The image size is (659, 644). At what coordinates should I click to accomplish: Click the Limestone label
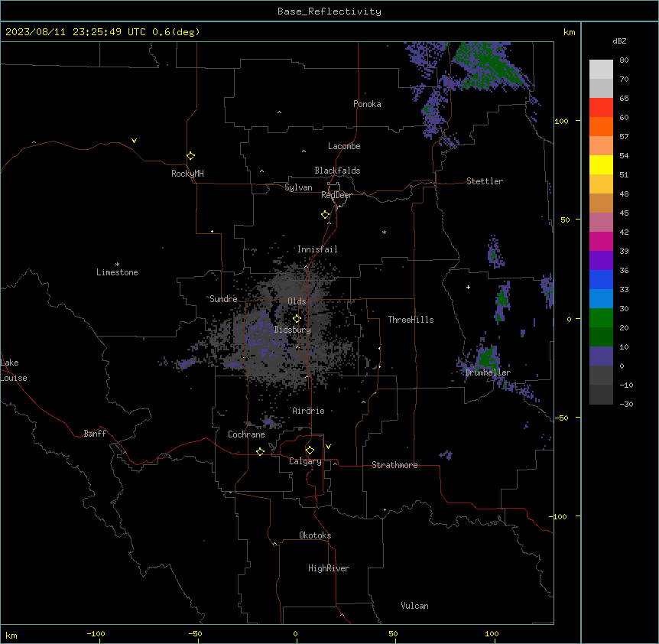117,272
